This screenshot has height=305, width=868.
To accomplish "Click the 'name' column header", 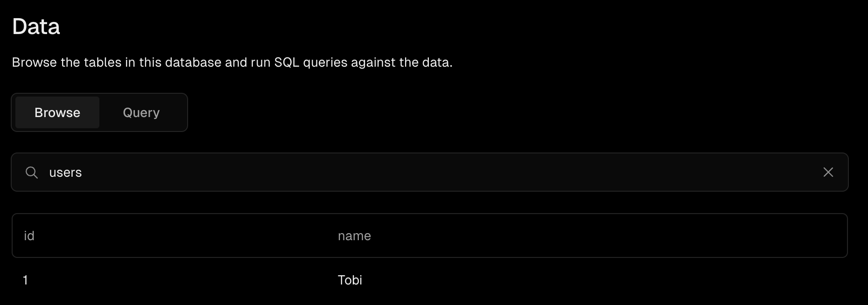I will [354, 236].
